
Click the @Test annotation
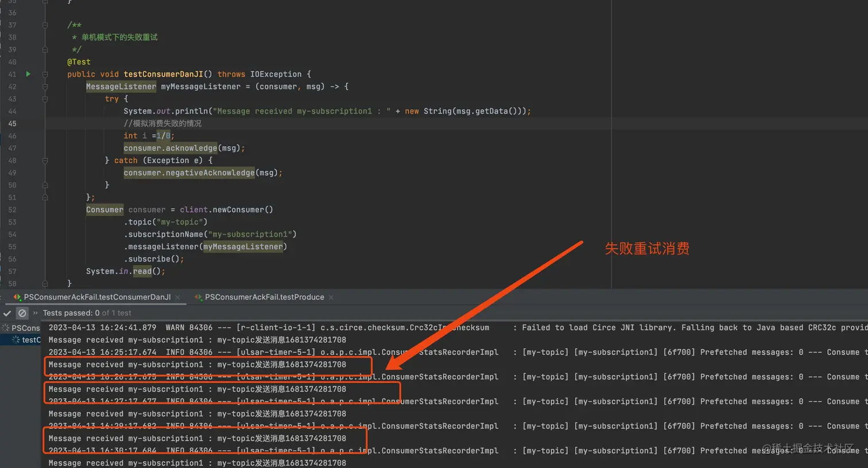coord(79,62)
